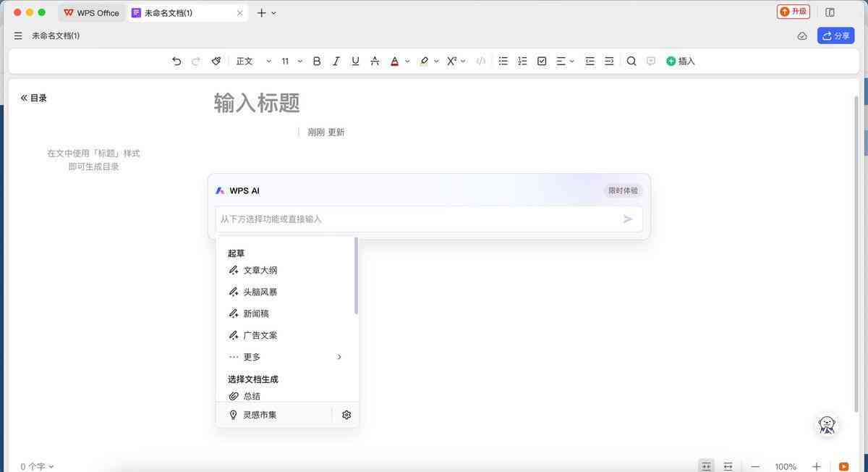
Task: Click the document vertical scrollbar
Action: pyautogui.click(x=858, y=253)
